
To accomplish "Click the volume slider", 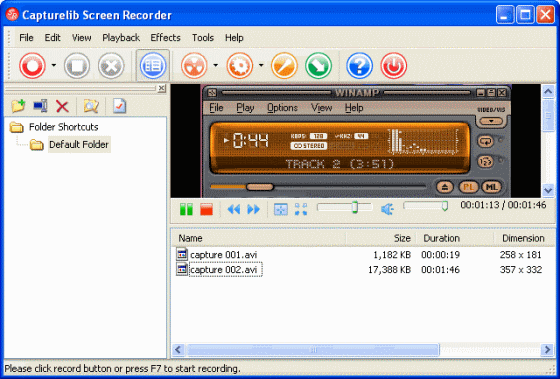I will click(426, 206).
